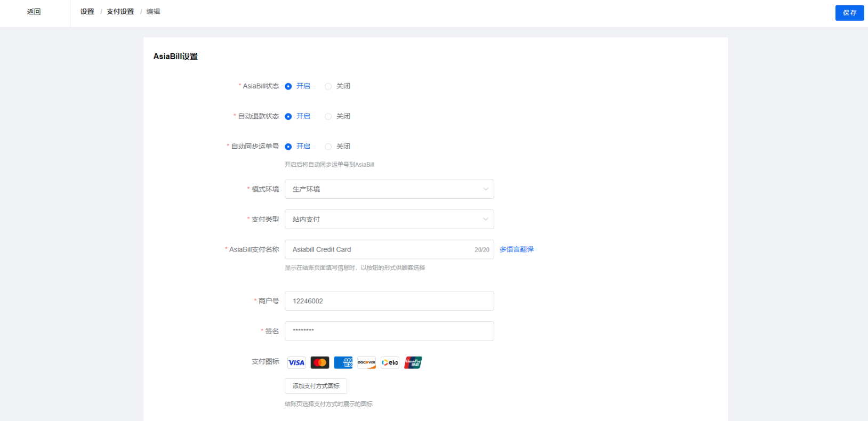The image size is (868, 421).
Task: Click the Discover payment icon
Action: click(366, 363)
